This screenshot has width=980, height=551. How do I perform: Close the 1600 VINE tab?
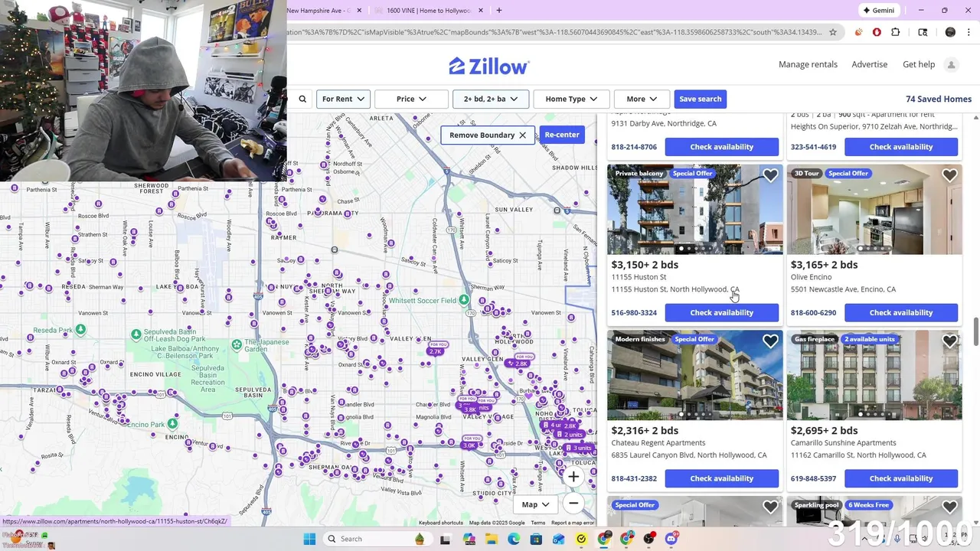point(481,11)
